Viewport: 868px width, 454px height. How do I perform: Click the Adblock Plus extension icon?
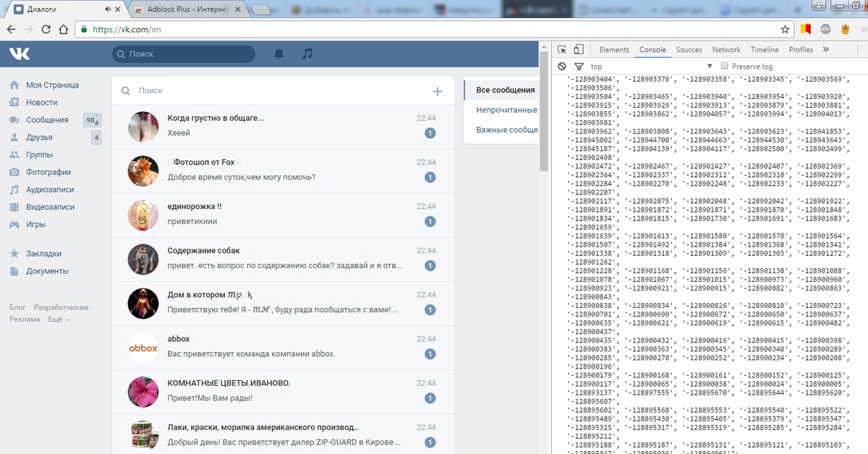(x=825, y=30)
